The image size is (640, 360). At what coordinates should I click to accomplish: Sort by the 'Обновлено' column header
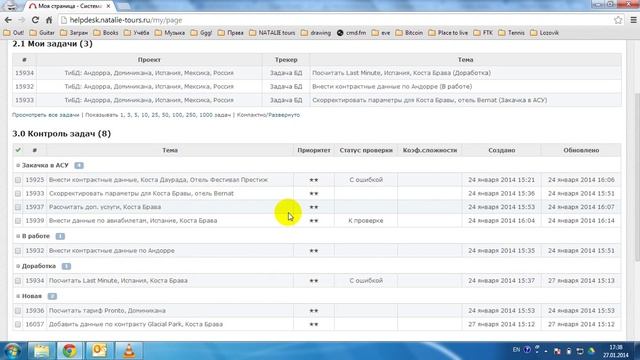pos(581,150)
